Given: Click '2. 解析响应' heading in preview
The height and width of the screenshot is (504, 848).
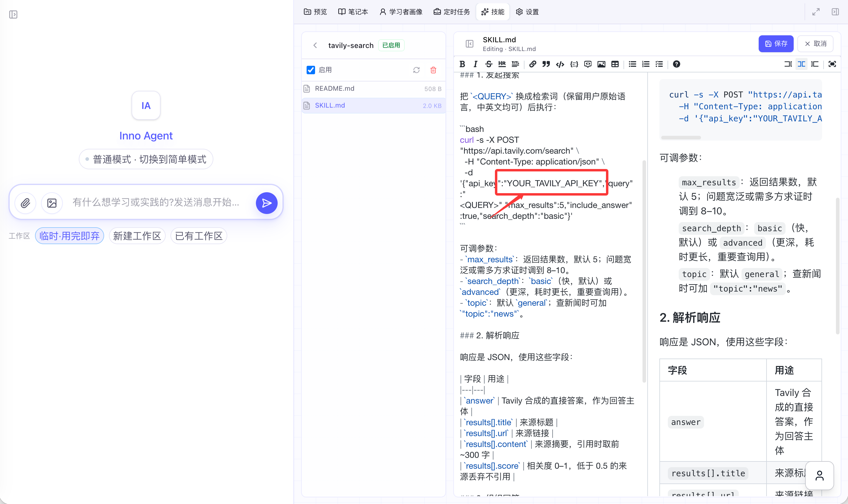Looking at the screenshot, I should click(690, 318).
